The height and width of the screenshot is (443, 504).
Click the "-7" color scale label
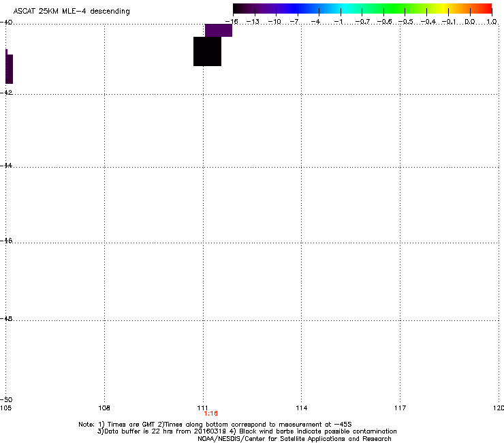[294, 22]
